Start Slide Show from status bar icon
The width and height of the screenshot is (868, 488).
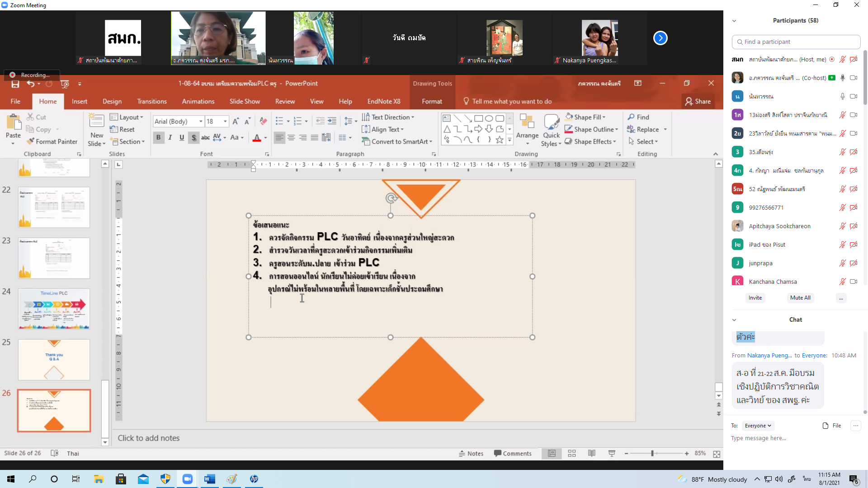click(612, 453)
